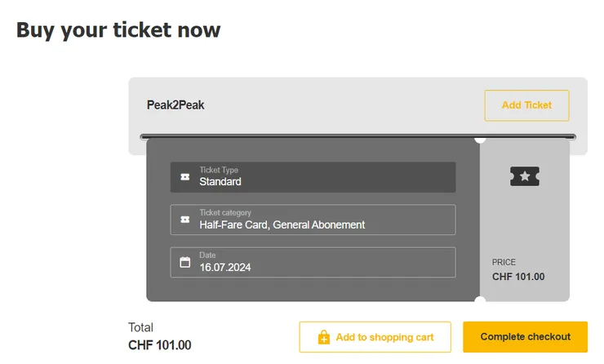Click the "Buy your ticket now" heading
Image resolution: width=604 pixels, height=364 pixels.
[118, 30]
